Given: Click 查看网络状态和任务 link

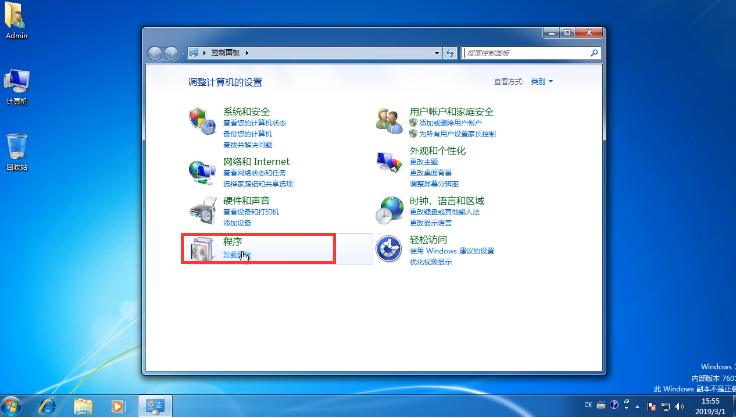Looking at the screenshot, I should 254,173.
